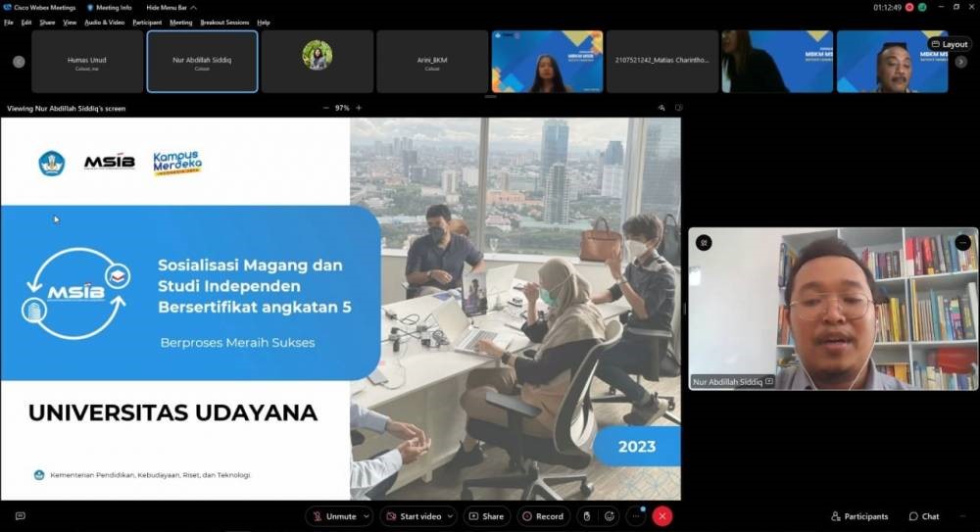Click the 97% zoom level value
Screen dimensions: 980x532
click(x=342, y=108)
